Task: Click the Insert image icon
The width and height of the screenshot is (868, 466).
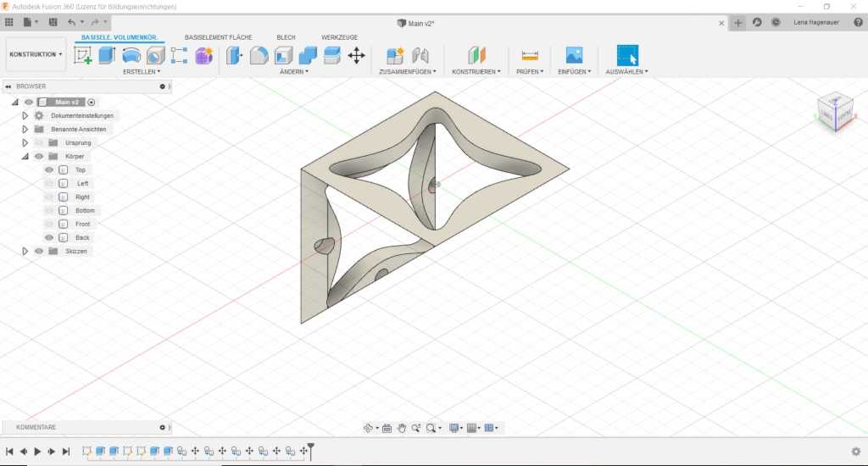Action: click(574, 55)
